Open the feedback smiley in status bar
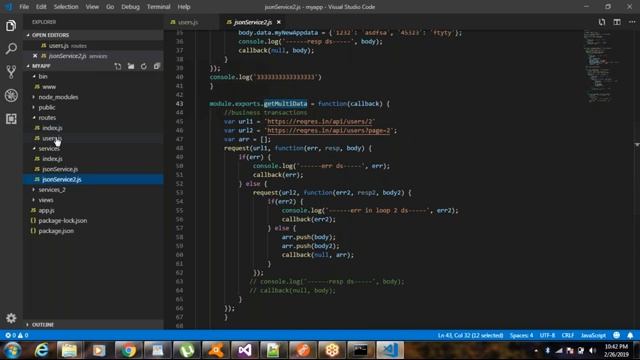The image size is (640, 360). click(616, 335)
